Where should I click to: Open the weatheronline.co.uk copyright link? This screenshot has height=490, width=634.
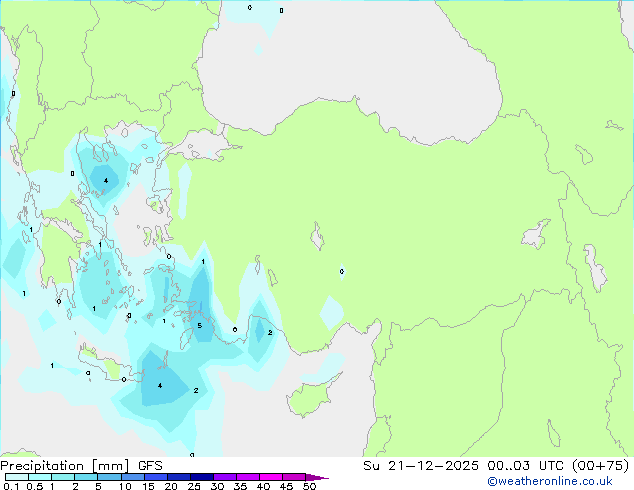pos(550,481)
